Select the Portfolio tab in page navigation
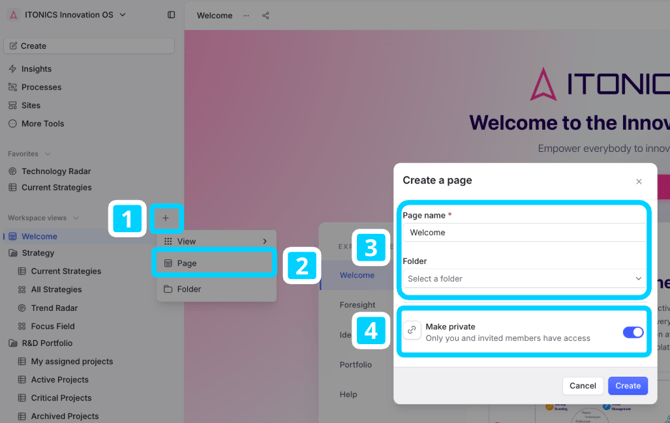670x423 pixels. click(x=356, y=365)
